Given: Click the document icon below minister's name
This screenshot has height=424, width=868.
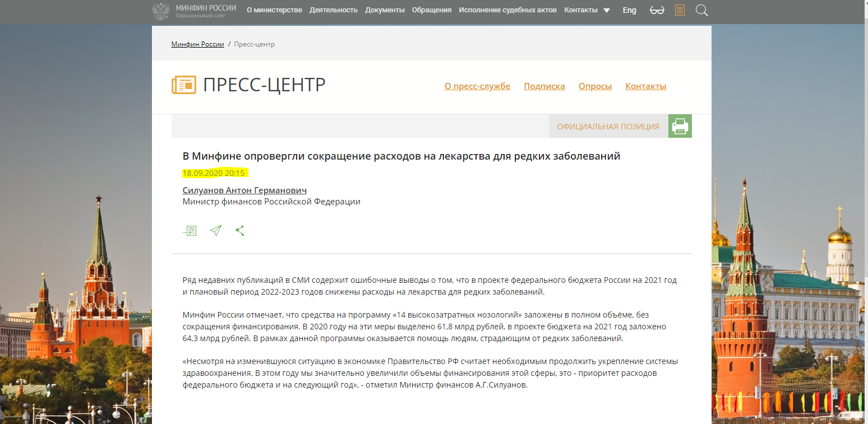Looking at the screenshot, I should coord(190,230).
